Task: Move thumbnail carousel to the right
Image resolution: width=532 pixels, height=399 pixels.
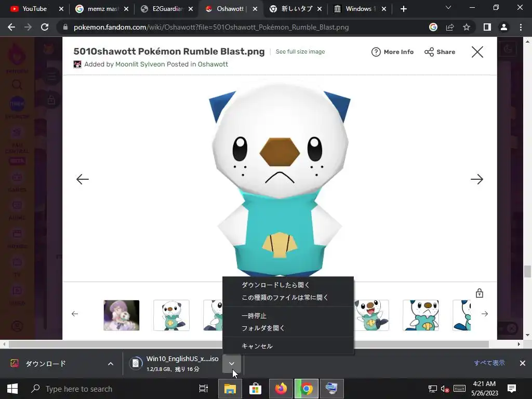Action: pos(485,314)
